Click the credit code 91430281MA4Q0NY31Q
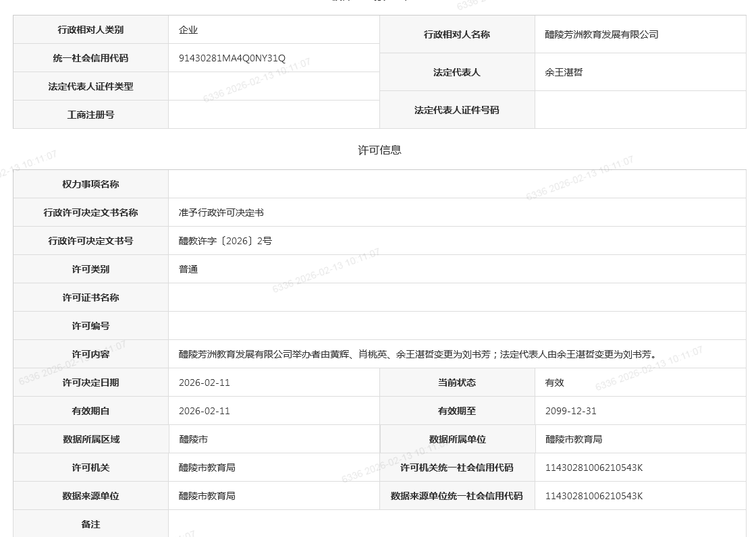 point(232,58)
